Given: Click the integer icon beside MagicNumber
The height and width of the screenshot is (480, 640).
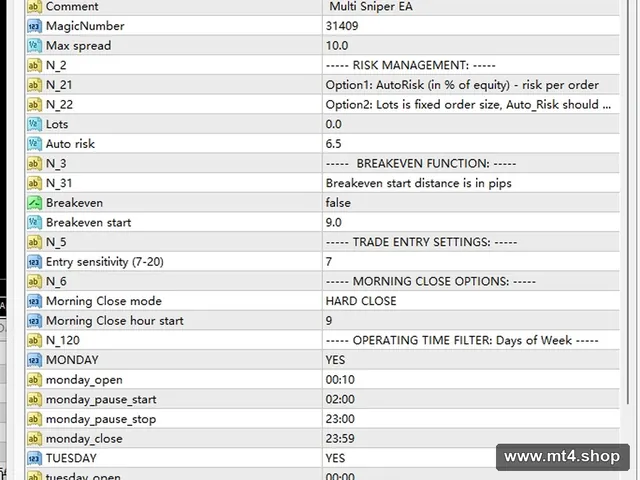Looking at the screenshot, I should coord(34,26).
